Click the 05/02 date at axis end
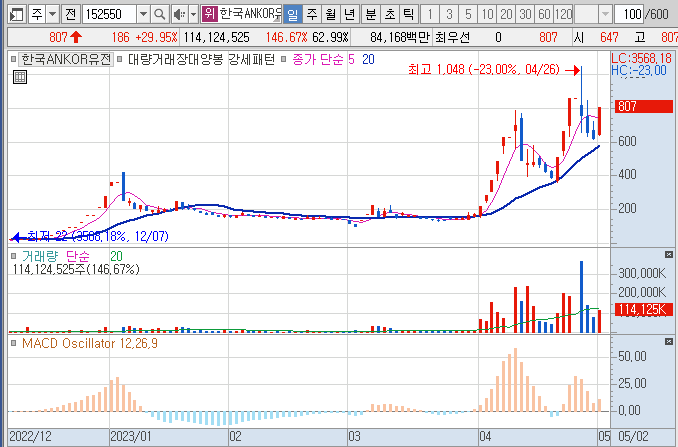This screenshot has height=447, width=678. [633, 436]
